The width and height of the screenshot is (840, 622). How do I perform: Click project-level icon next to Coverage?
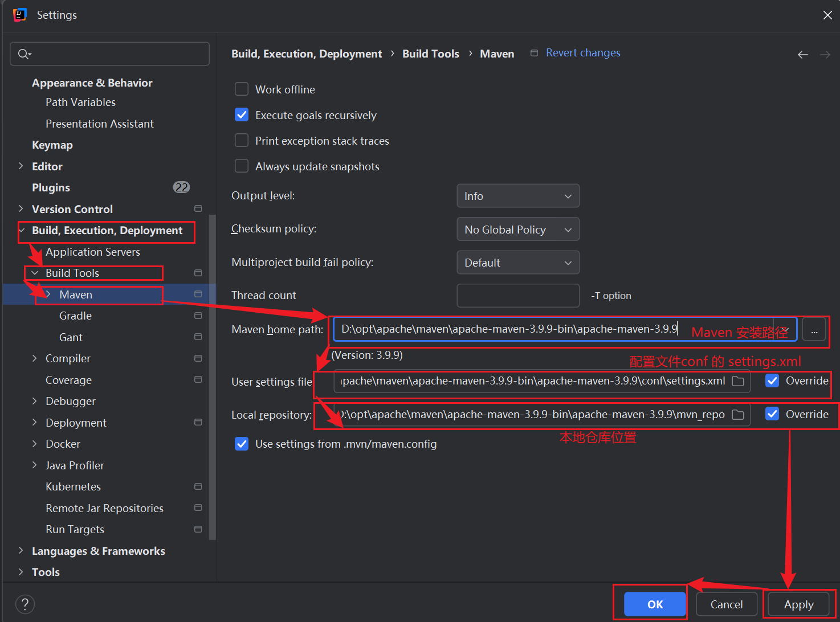click(198, 379)
